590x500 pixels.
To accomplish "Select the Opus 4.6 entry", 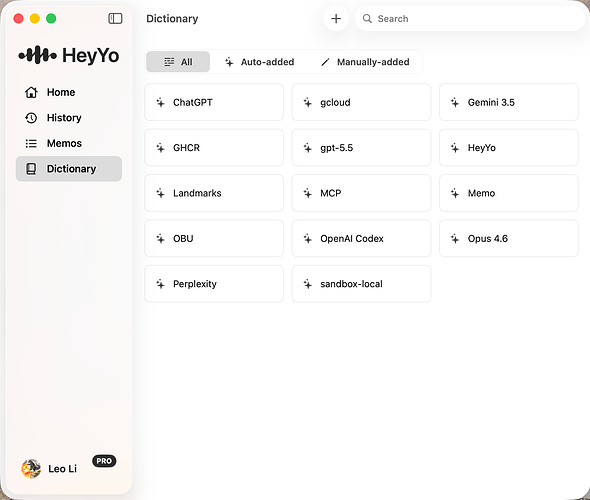I will coord(509,239).
